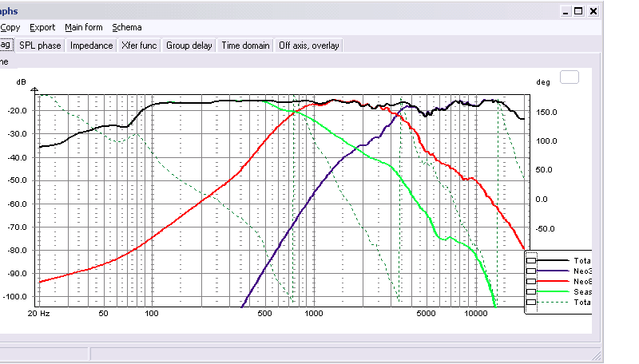This screenshot has height=364, width=639.
Task: Select the Xfer func tab
Action: click(139, 45)
